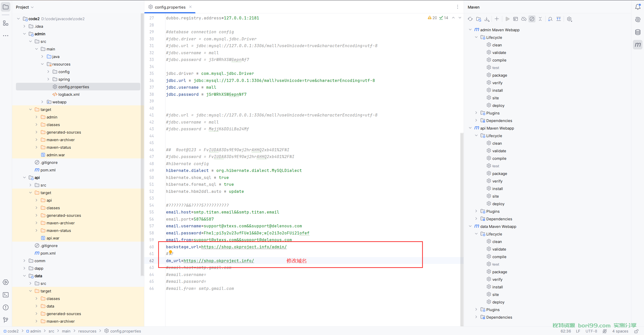Open the Problems tool window
Viewport: 644px width, 335px height.
pyautogui.click(x=6, y=307)
